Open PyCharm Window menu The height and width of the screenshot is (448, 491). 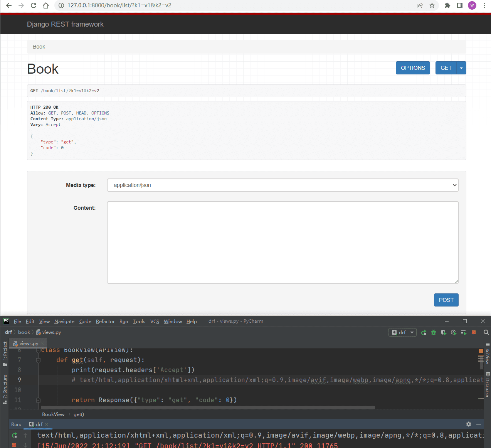pyautogui.click(x=173, y=322)
